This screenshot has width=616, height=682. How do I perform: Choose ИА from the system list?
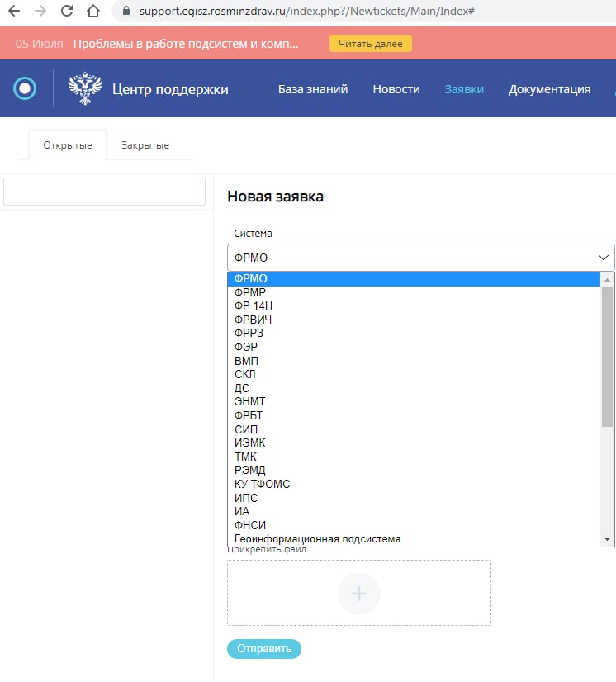click(414, 512)
